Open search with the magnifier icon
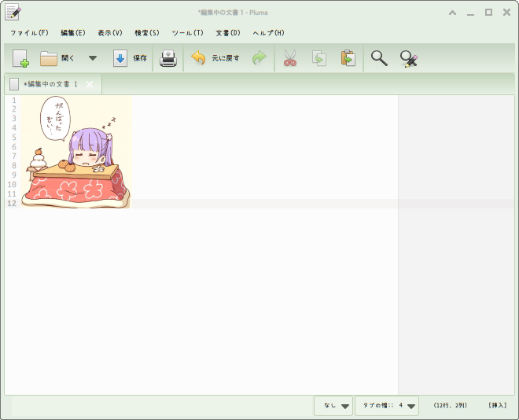519x420 pixels. click(x=379, y=58)
